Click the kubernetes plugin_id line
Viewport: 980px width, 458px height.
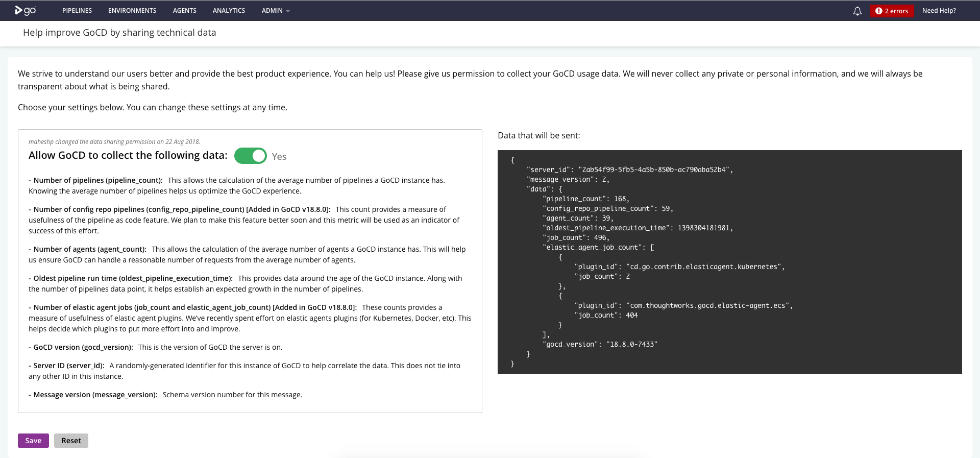coord(679,267)
